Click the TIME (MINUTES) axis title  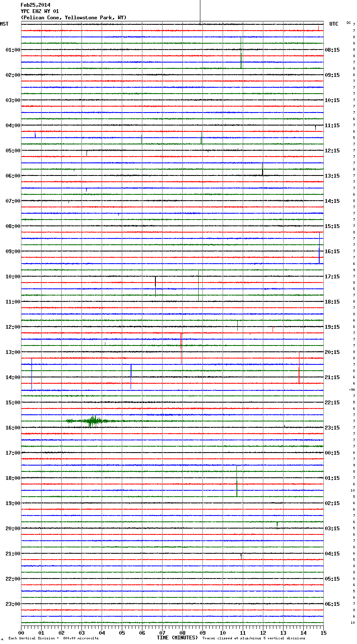point(177,638)
